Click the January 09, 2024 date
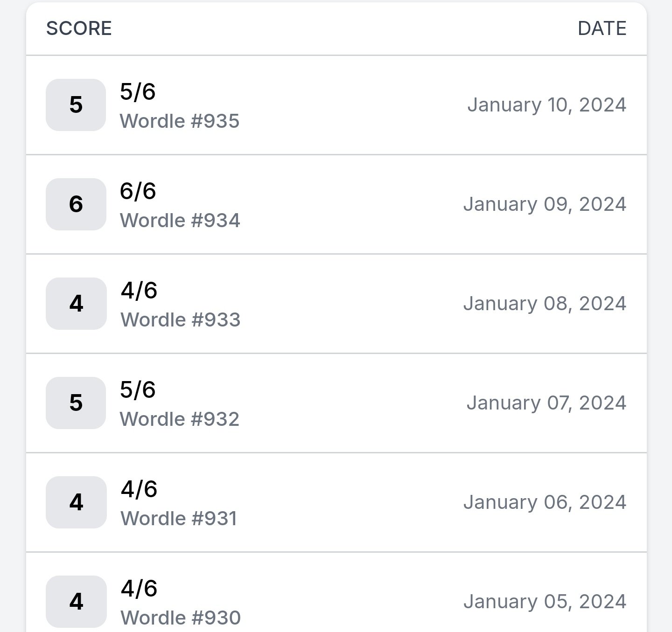Screen dimensions: 672x632 (545, 204)
